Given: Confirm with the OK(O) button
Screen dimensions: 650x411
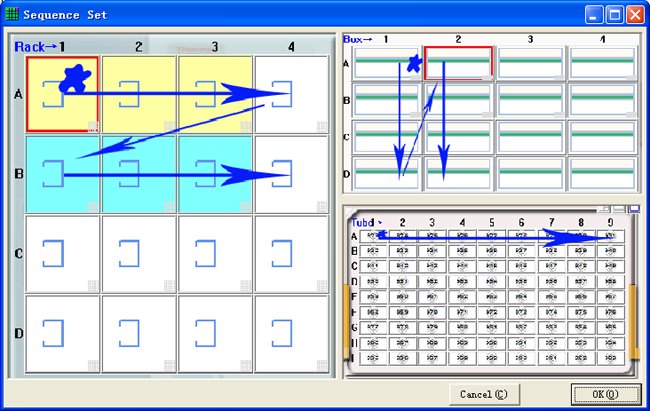Looking at the screenshot, I should pyautogui.click(x=605, y=394).
